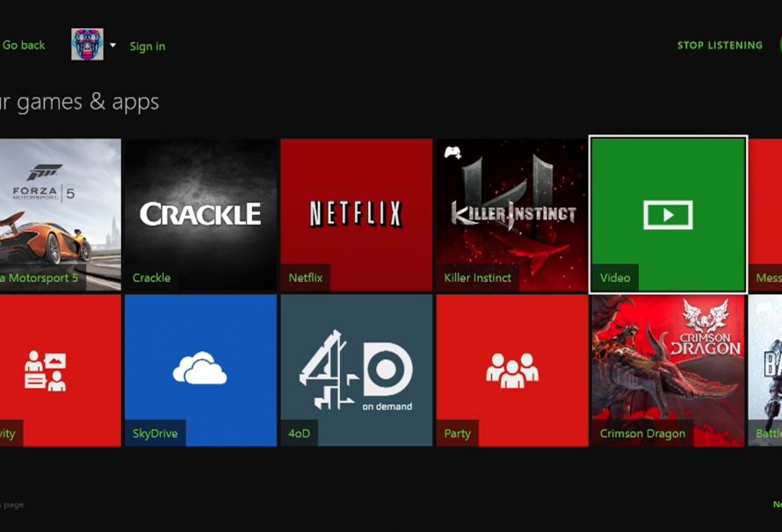Start the Killer Instinct game tile

(x=511, y=215)
